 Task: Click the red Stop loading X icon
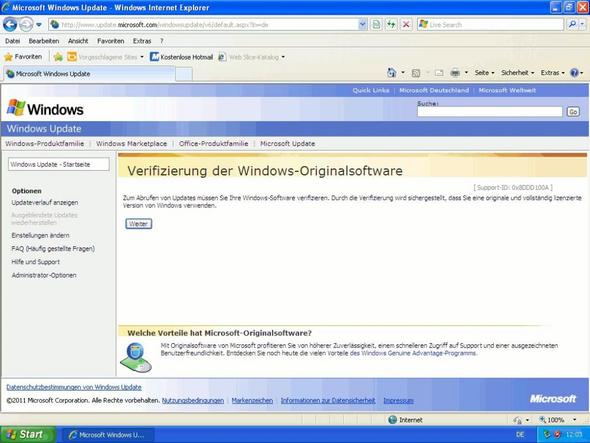click(x=406, y=25)
